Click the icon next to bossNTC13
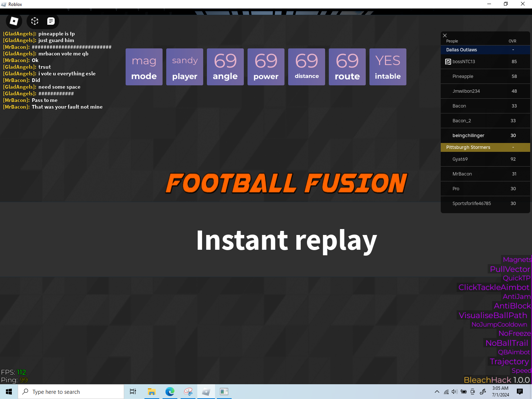This screenshot has width=532, height=399. pyautogui.click(x=448, y=62)
